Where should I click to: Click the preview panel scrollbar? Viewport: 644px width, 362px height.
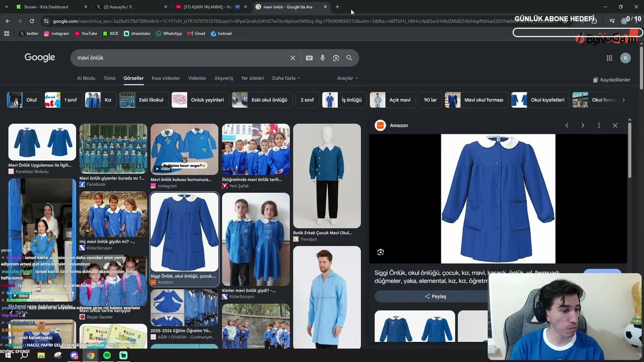click(x=629, y=151)
